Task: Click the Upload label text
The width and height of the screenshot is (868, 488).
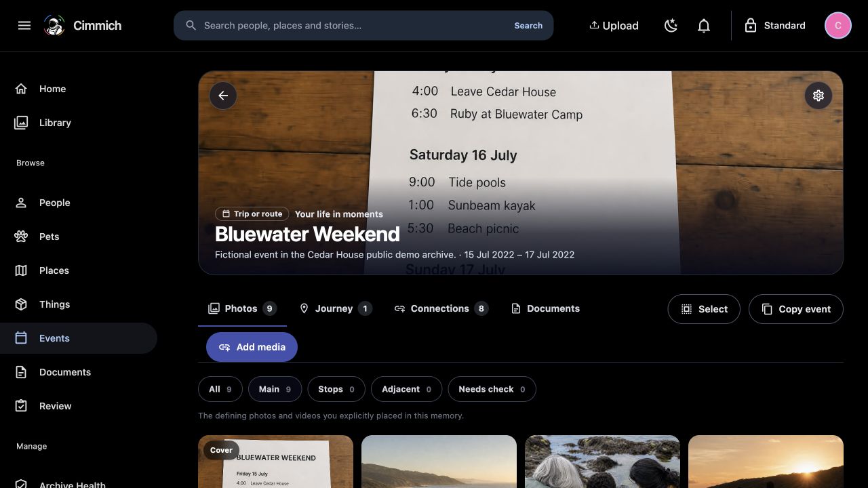Action: [620, 26]
